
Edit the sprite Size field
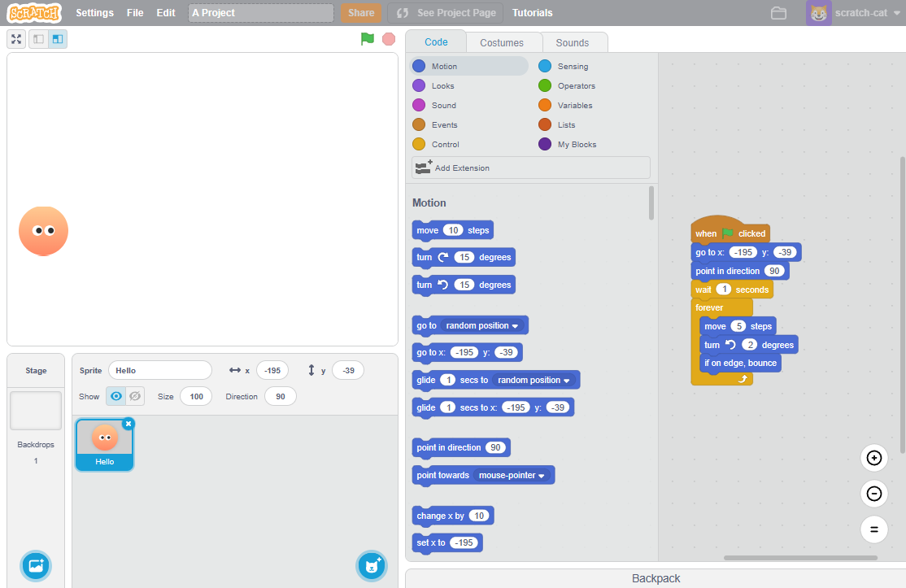coord(196,396)
